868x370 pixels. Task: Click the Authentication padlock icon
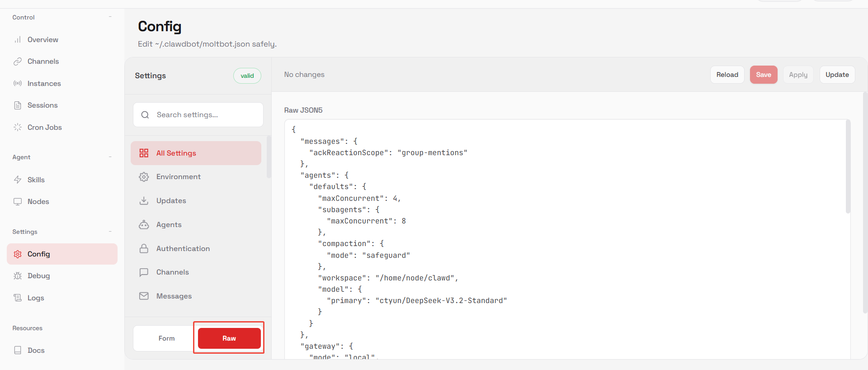[144, 249]
